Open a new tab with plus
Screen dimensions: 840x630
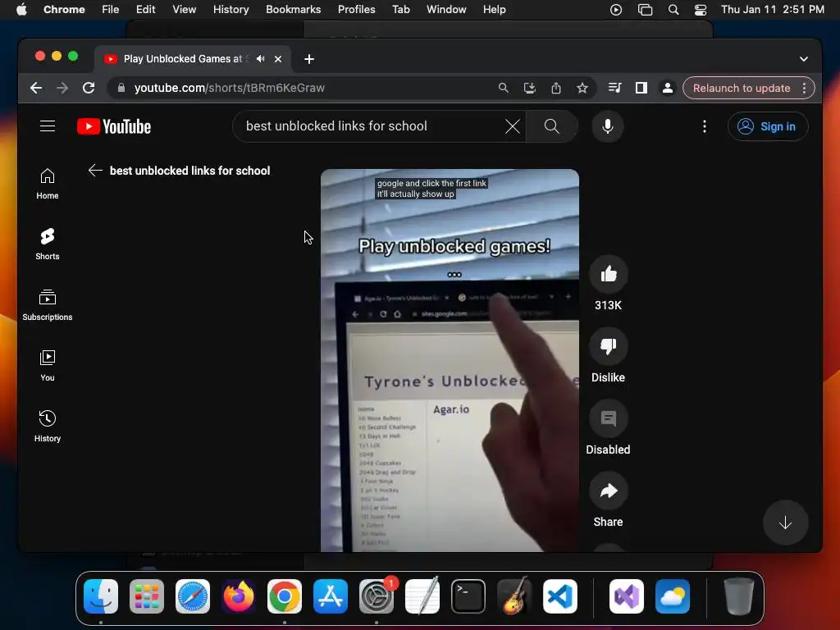pos(309,59)
